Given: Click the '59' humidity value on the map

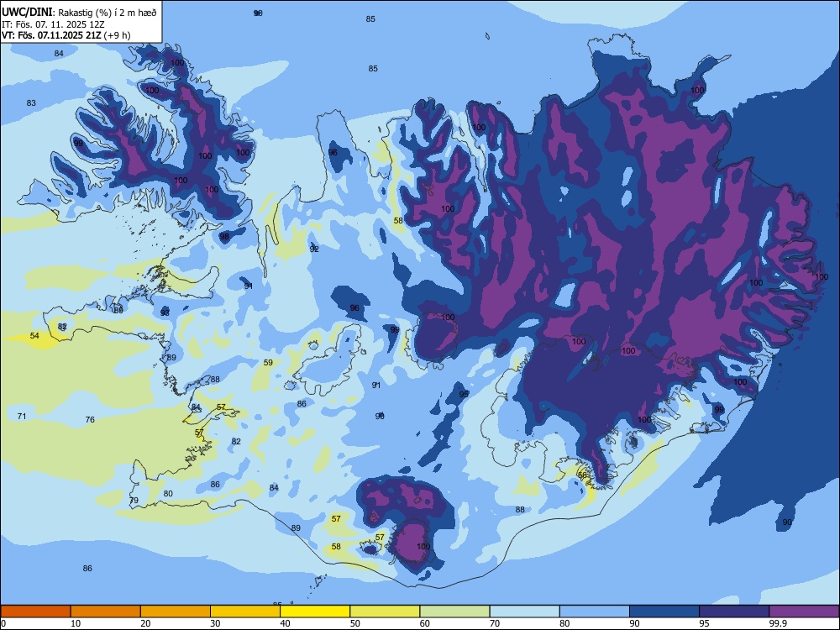Looking at the screenshot, I should coord(269,362).
